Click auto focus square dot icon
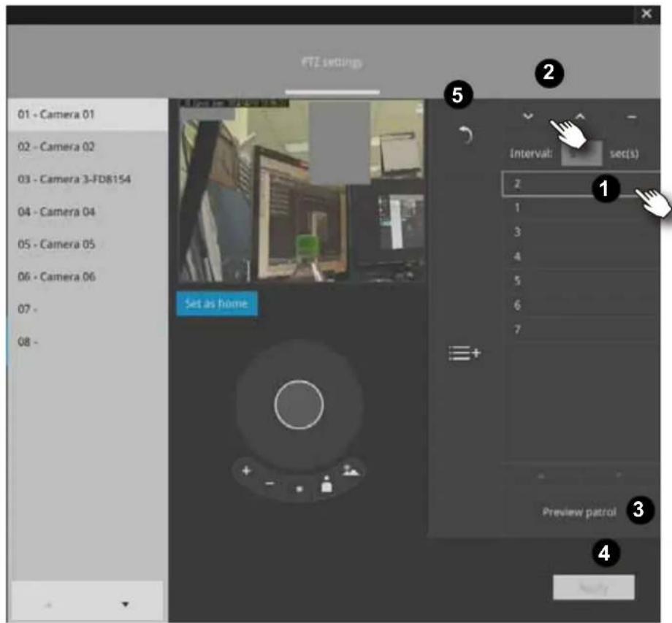Screen dimensions: 672x623 tap(299, 489)
